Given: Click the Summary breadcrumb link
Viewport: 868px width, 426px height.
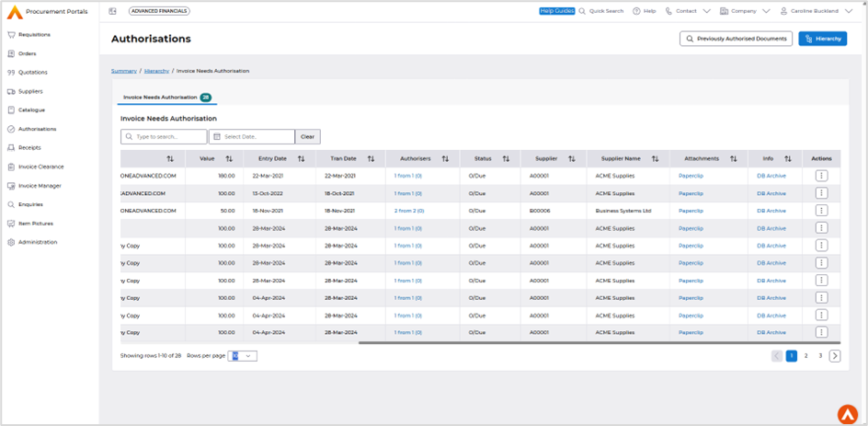Looking at the screenshot, I should click(x=124, y=71).
